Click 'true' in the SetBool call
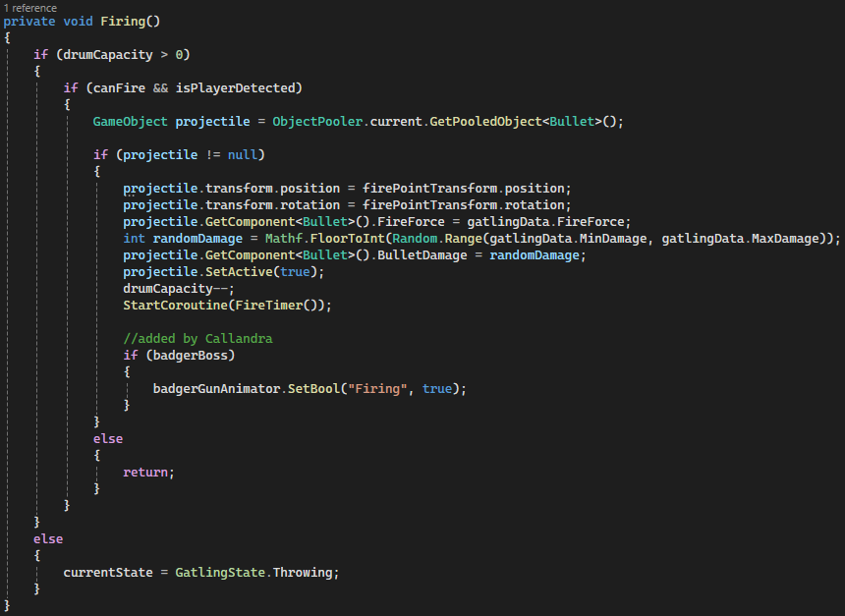Viewport: 845px width, 616px height. [x=437, y=389]
